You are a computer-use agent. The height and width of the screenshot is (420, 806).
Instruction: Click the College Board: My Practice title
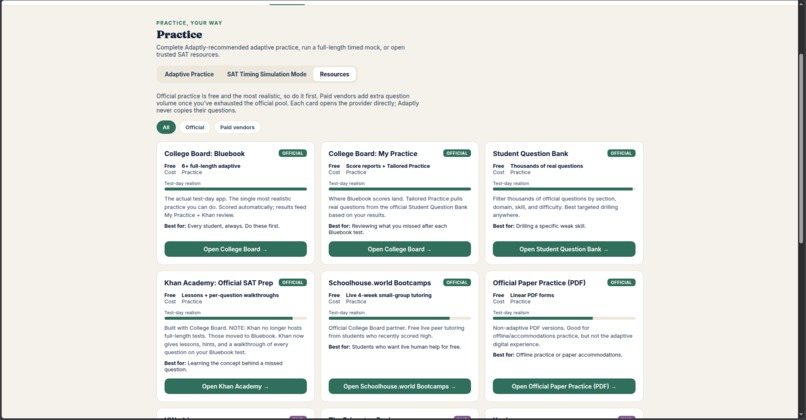point(373,154)
